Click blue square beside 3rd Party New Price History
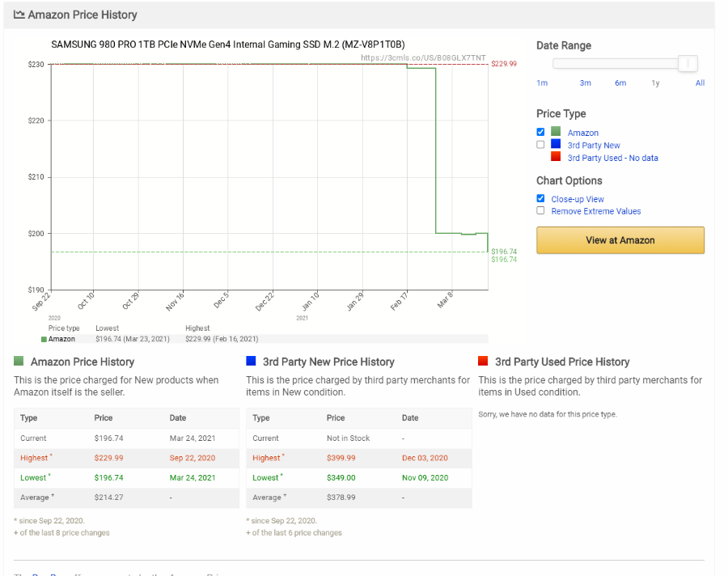The height and width of the screenshot is (576, 728). [x=251, y=361]
